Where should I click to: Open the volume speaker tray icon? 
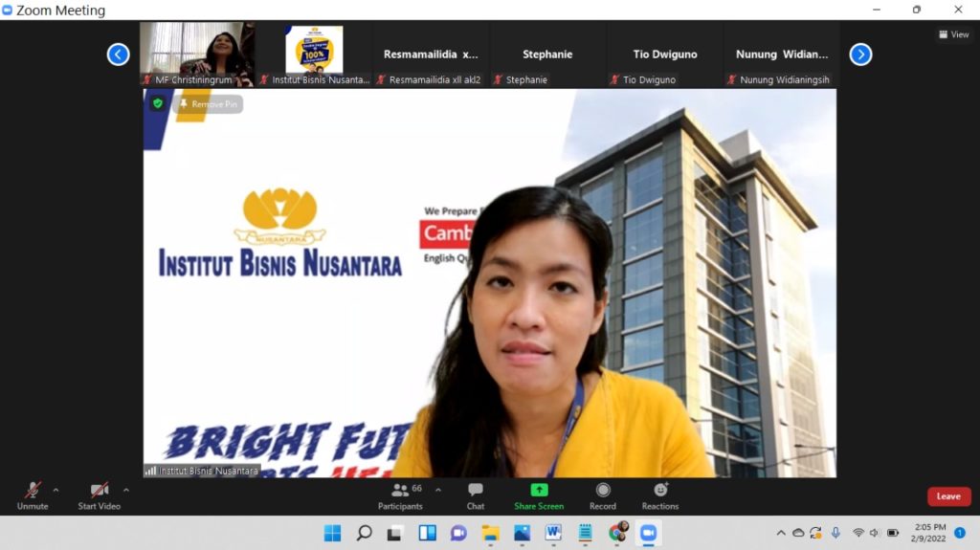click(875, 533)
